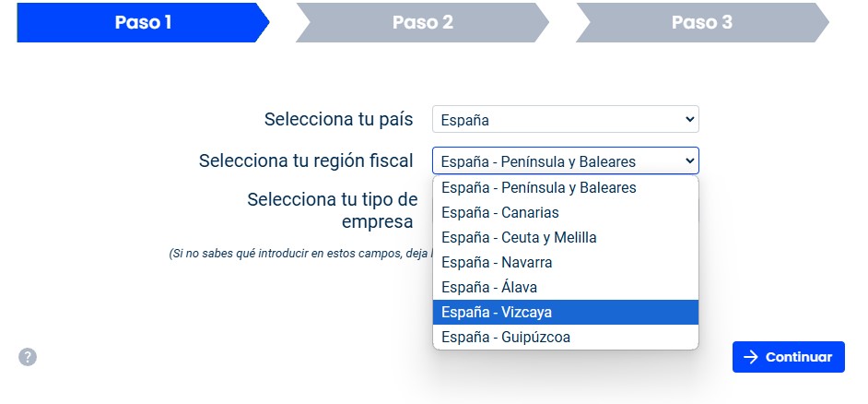The width and height of the screenshot is (868, 404).
Task: Go to the Paso 1 step
Action: pos(143,22)
